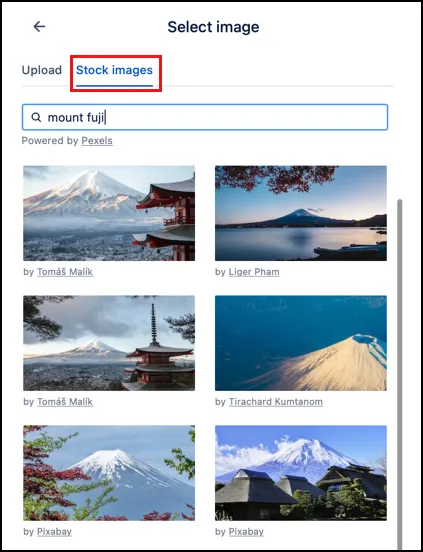Click the vertical scrollbar of results
The width and height of the screenshot is (423, 552).
click(x=399, y=373)
